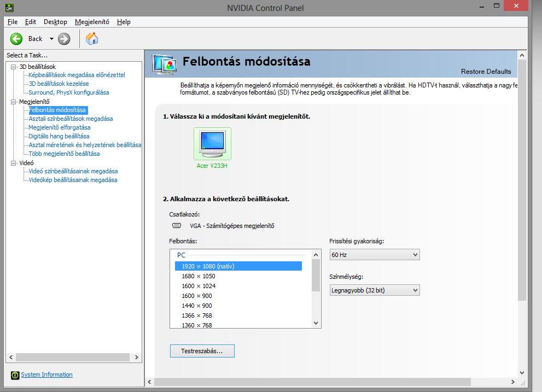This screenshot has height=392, width=542.
Task: Click the PC group header in list
Action: pyautogui.click(x=181, y=255)
